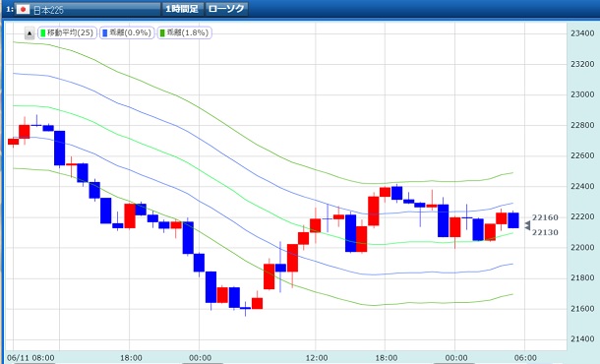Click the 22800 price axis label
The width and height of the screenshot is (600, 364).
coord(582,125)
